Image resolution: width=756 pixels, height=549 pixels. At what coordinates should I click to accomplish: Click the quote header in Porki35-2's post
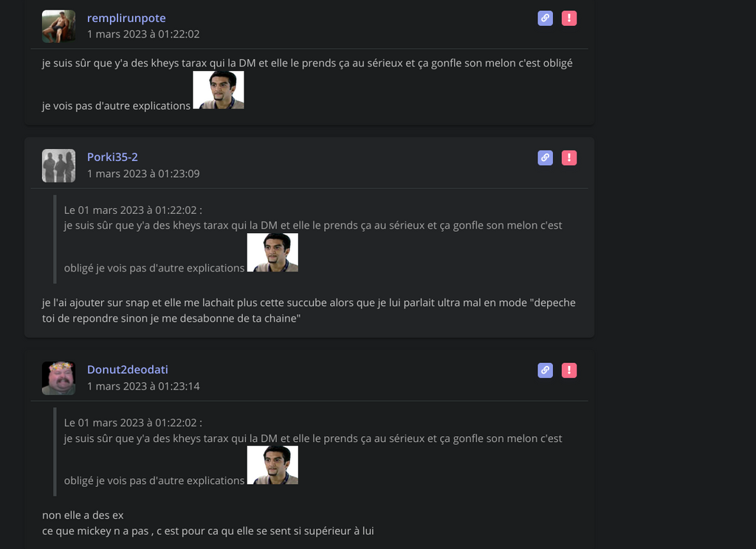point(133,210)
